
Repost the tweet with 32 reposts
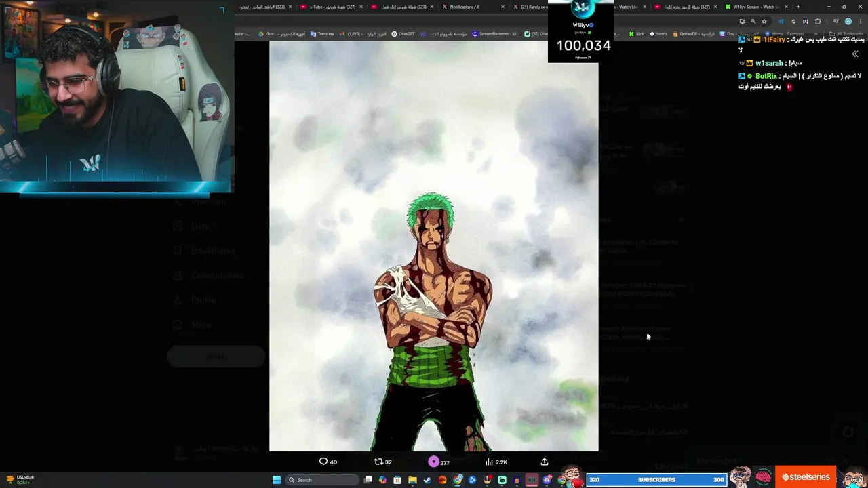pyautogui.click(x=383, y=462)
